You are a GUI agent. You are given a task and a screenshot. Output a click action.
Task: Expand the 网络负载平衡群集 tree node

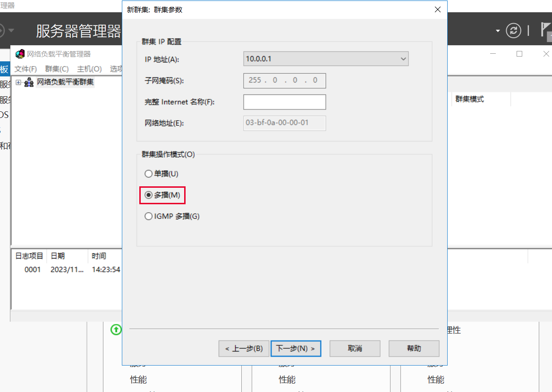pyautogui.click(x=18, y=83)
